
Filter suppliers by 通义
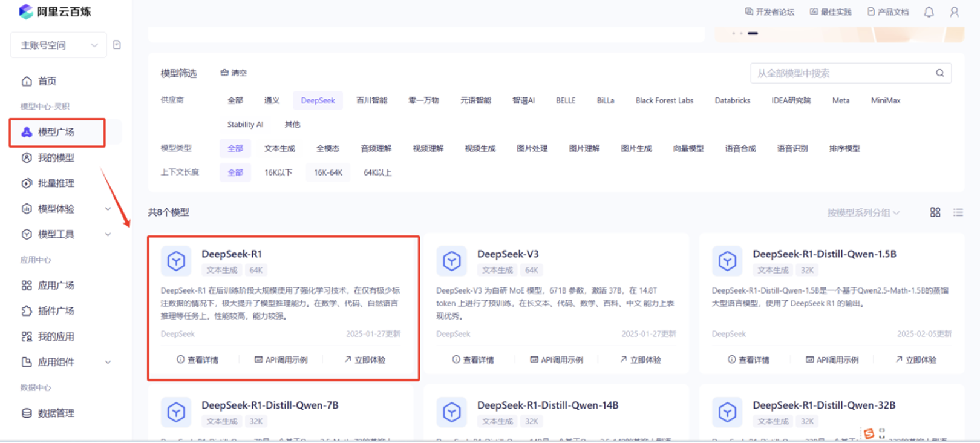pyautogui.click(x=272, y=100)
